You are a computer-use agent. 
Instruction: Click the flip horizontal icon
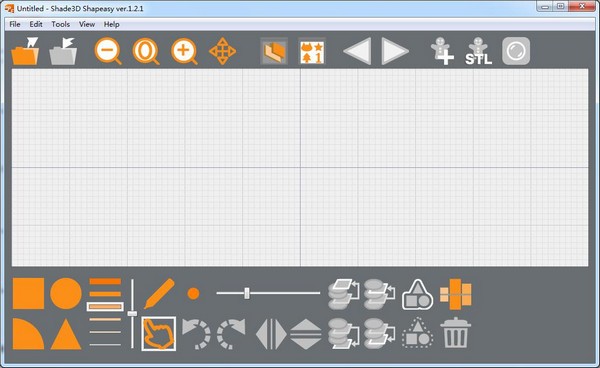[271, 334]
